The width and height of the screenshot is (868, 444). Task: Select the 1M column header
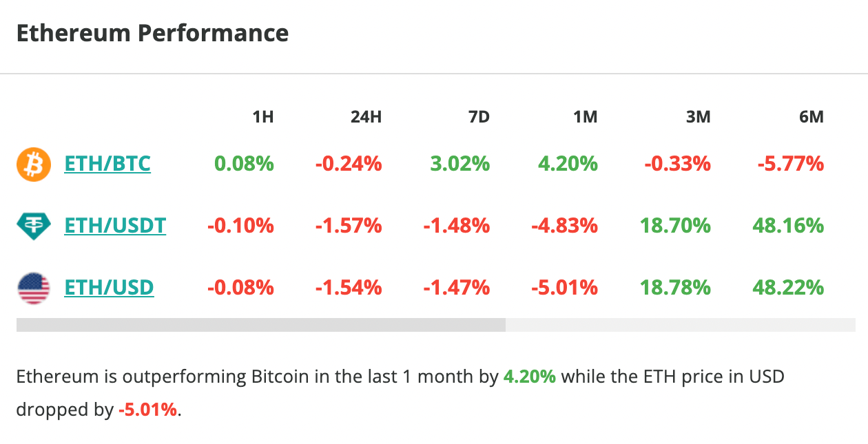pos(585,117)
